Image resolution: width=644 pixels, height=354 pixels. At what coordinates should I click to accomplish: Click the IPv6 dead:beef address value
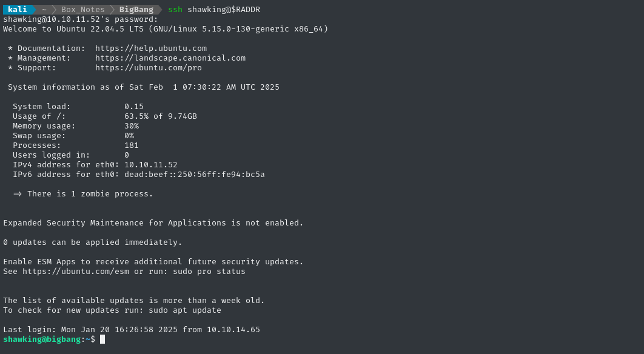(195, 175)
